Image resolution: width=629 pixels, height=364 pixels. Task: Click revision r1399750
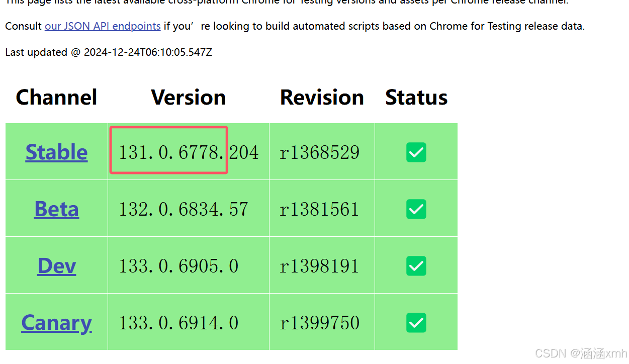tap(320, 323)
